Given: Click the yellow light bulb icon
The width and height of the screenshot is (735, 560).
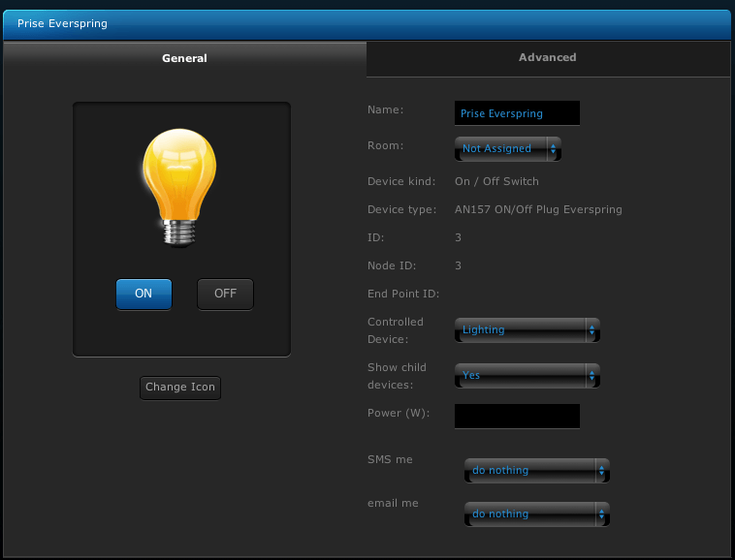Looking at the screenshot, I should 179,187.
